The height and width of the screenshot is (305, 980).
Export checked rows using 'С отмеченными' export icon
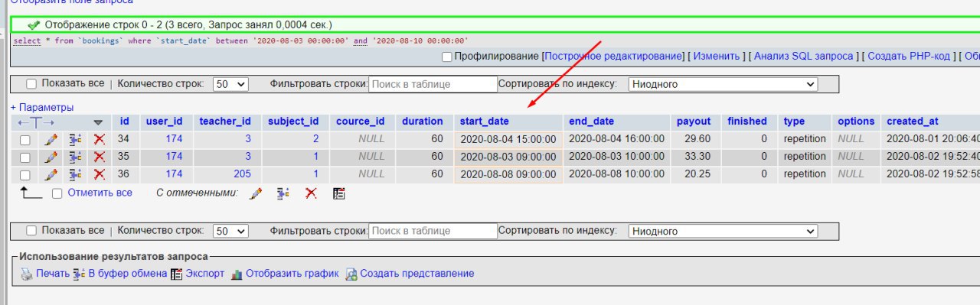(x=339, y=194)
